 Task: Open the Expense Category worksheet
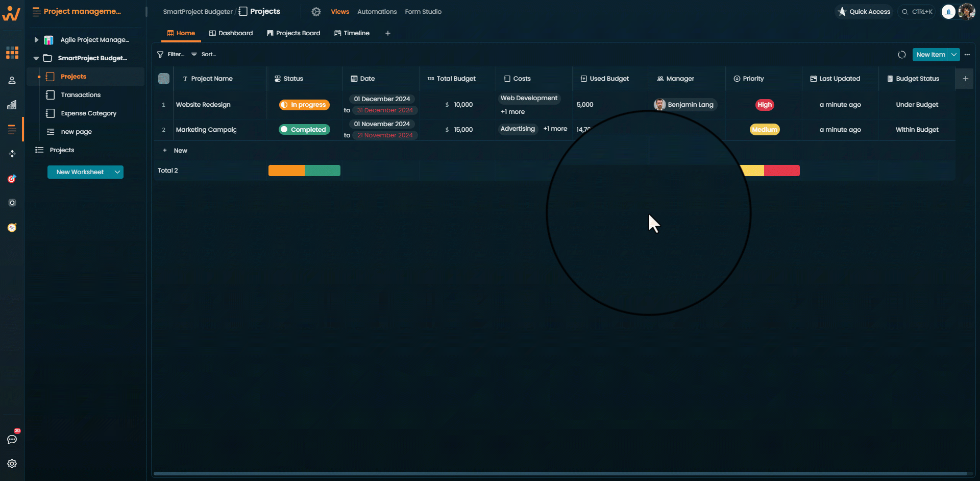point(88,113)
